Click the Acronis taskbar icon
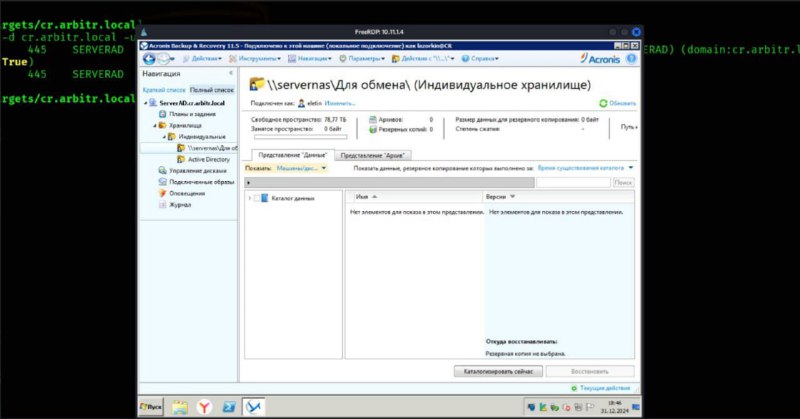 (x=253, y=407)
